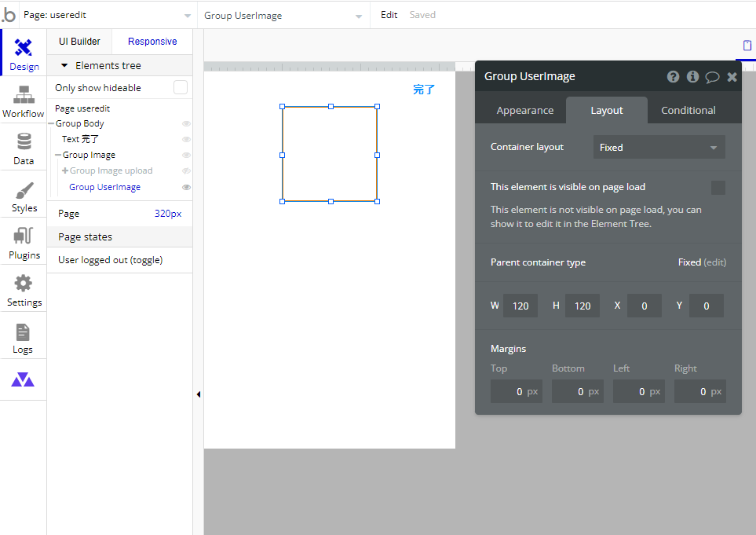Click the X position input field
The width and height of the screenshot is (756, 535).
click(x=645, y=306)
